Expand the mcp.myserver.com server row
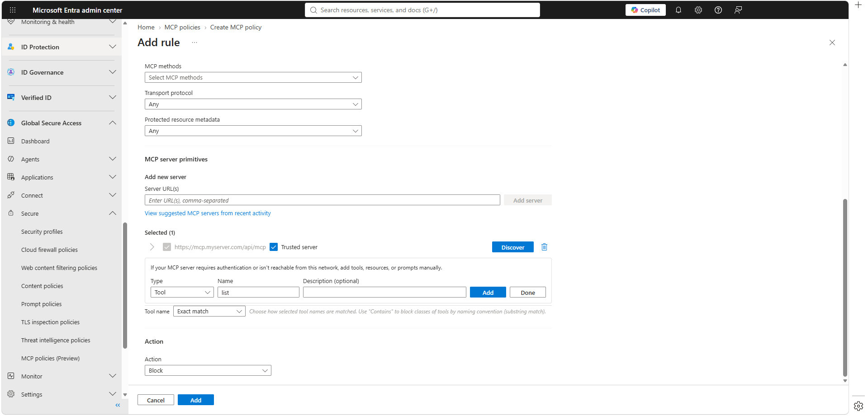 point(152,247)
